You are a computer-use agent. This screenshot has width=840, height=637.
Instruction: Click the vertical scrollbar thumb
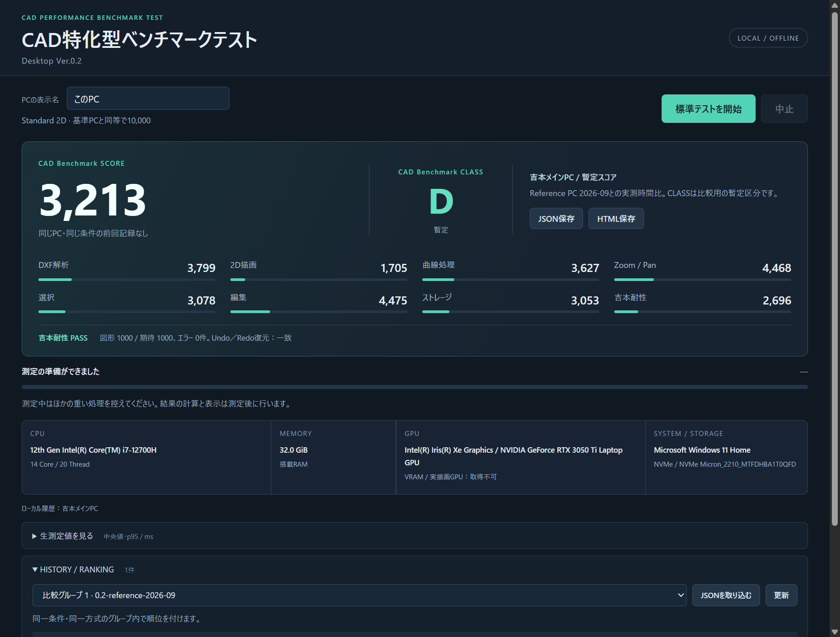point(835,269)
